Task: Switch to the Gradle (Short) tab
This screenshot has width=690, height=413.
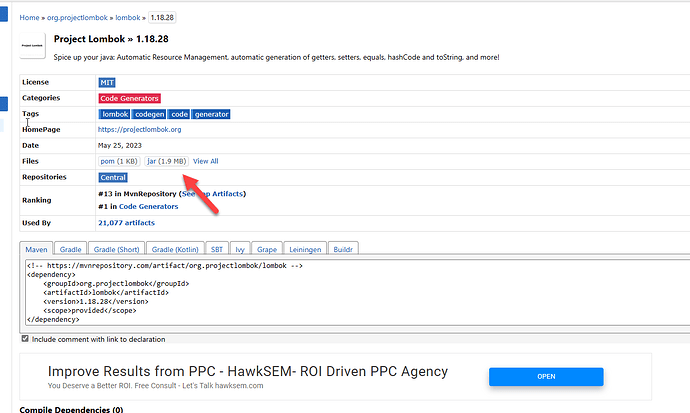Action: tap(116, 249)
